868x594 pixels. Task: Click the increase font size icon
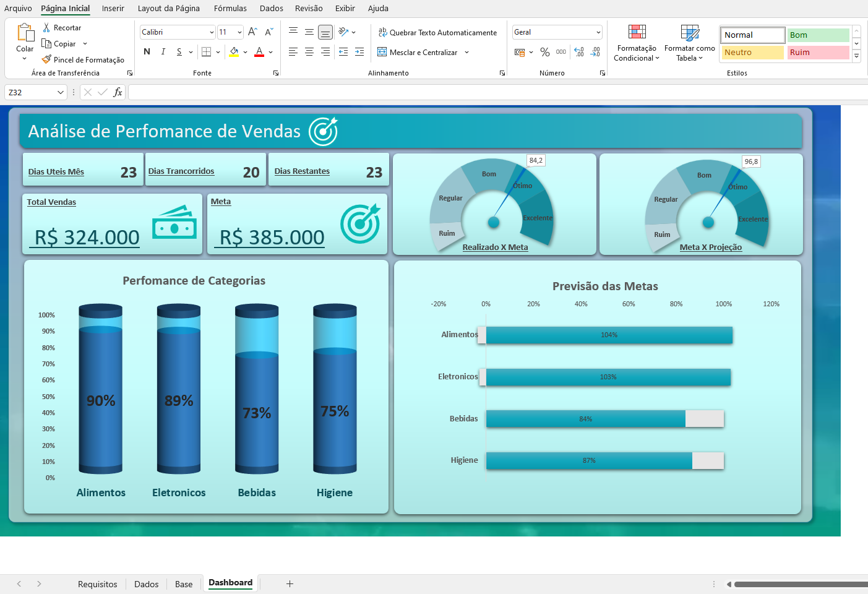click(252, 32)
